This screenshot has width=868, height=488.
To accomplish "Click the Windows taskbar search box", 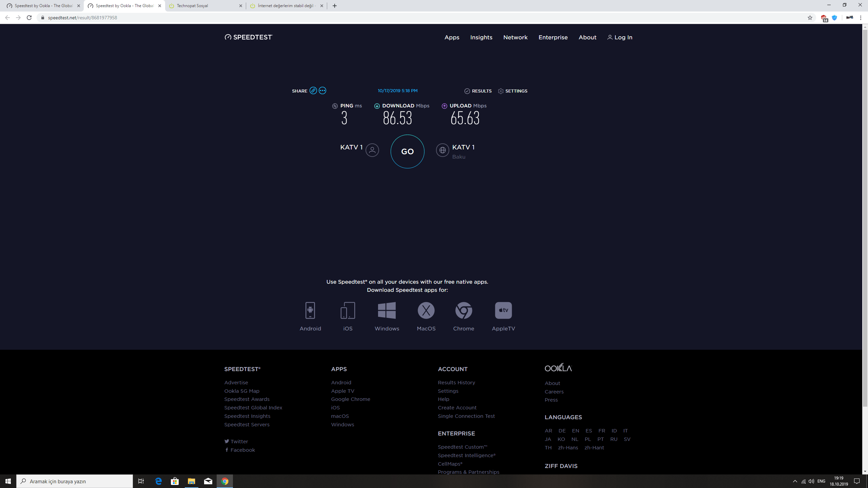I will 75,481.
